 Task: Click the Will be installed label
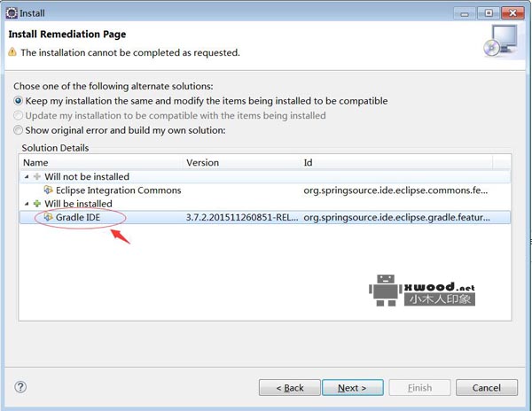click(x=78, y=204)
